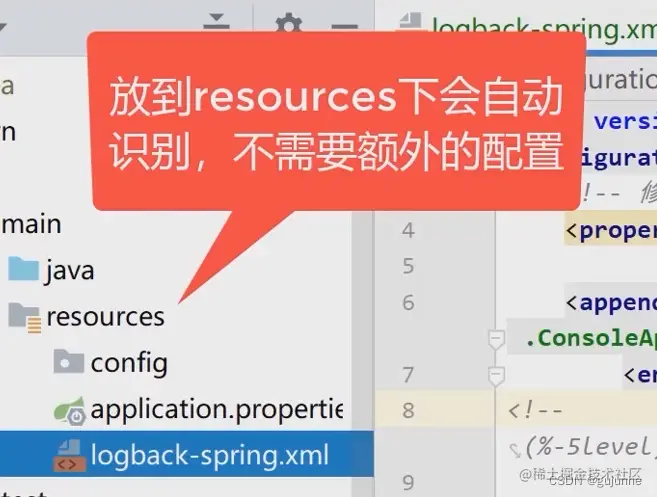
Task: Select the main folder row
Action: click(x=32, y=224)
